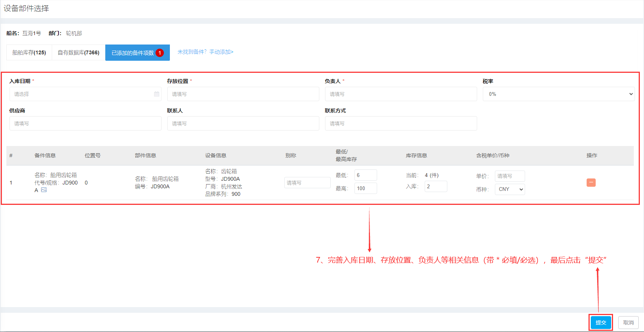Click the 最低 stock field showing 6
The height and width of the screenshot is (332, 644).
365,175
